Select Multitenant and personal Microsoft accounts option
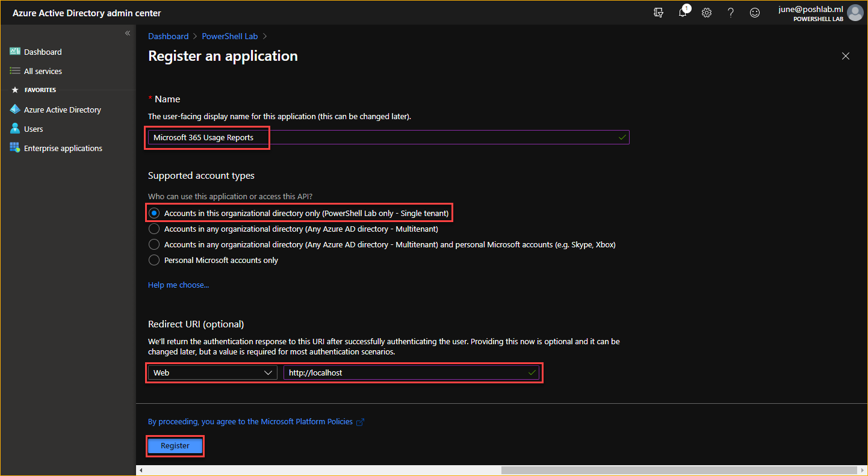 pyautogui.click(x=154, y=244)
